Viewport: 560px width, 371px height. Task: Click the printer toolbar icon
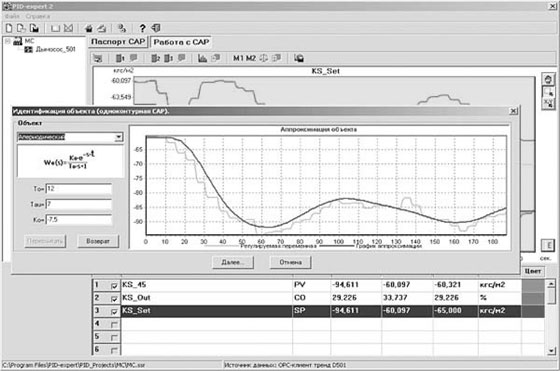point(89,28)
